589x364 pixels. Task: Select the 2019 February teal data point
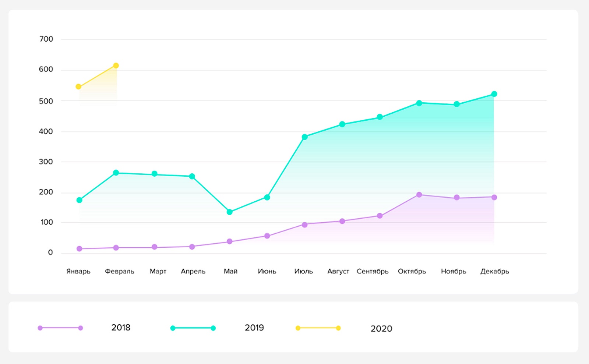coord(116,173)
